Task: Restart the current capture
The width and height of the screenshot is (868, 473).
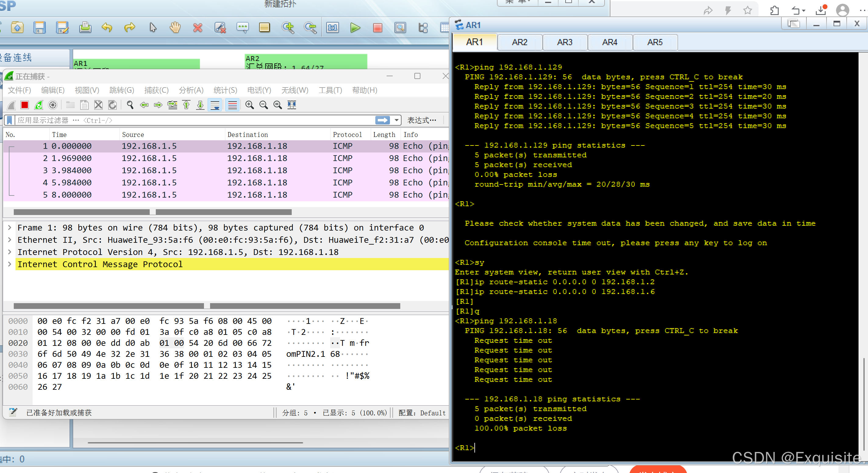Action: coord(39,105)
